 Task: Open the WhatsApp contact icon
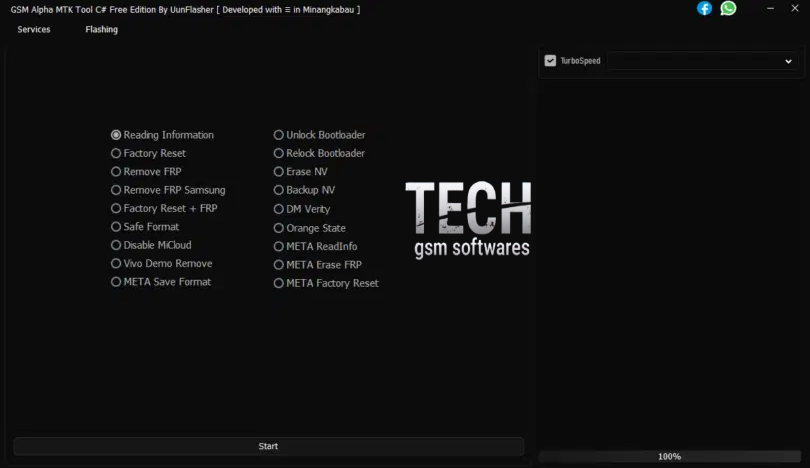click(x=728, y=8)
